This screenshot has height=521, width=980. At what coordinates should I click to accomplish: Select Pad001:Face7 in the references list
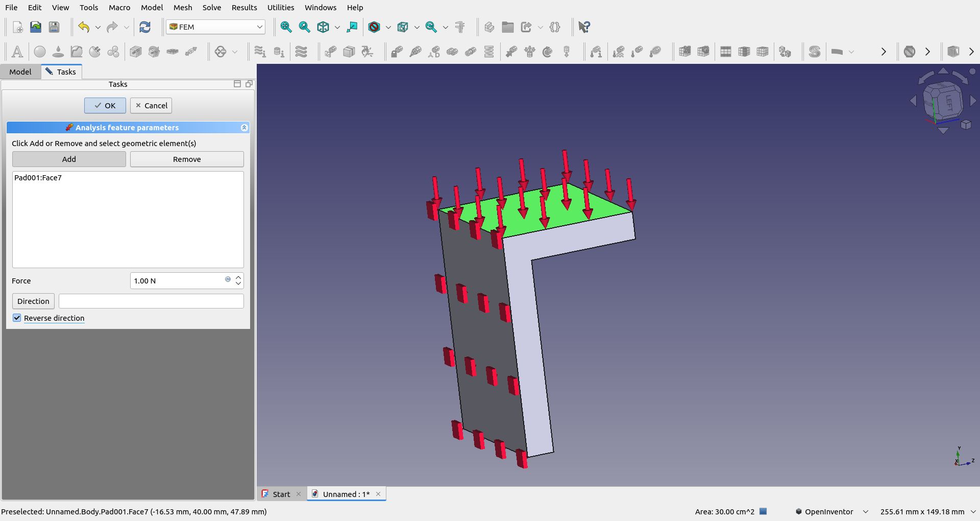pos(38,178)
